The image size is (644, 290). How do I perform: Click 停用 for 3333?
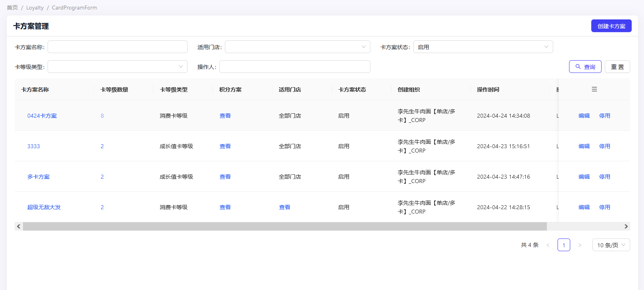(605, 146)
